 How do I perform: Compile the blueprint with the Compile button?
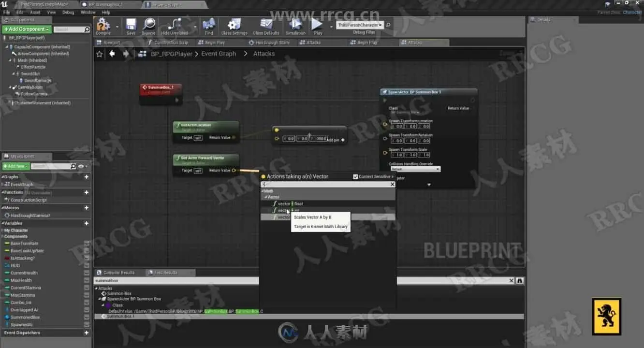(x=103, y=27)
